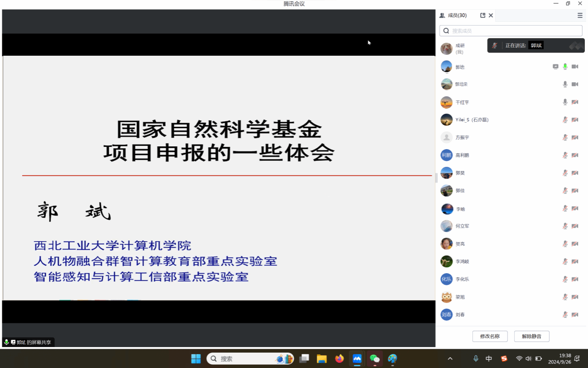Click 梁旭's owl avatar thumbnail
Image resolution: width=588 pixels, height=368 pixels.
[x=446, y=297]
